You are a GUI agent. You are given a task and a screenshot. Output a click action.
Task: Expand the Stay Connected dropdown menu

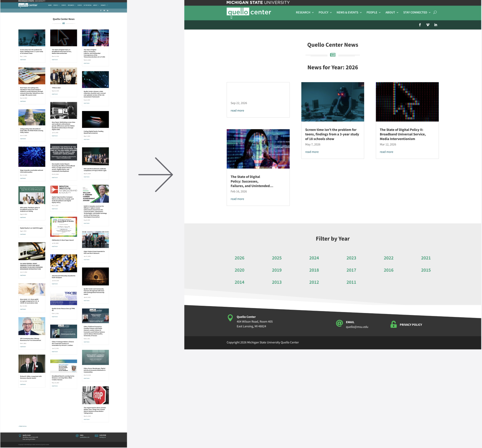pyautogui.click(x=417, y=12)
